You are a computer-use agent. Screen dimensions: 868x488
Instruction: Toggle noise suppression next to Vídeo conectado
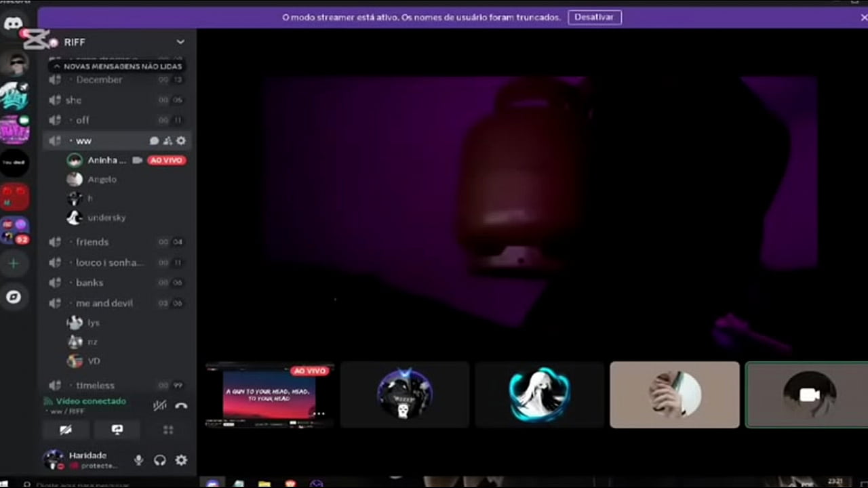[160, 406]
